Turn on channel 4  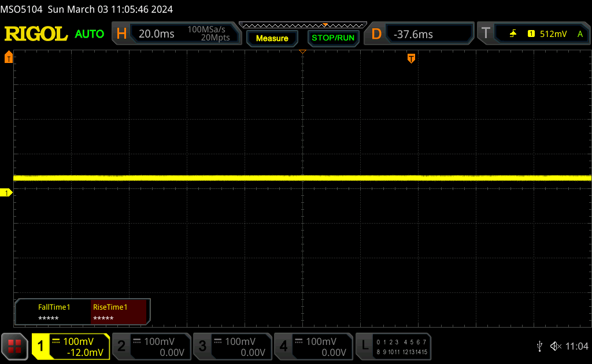[x=313, y=347]
